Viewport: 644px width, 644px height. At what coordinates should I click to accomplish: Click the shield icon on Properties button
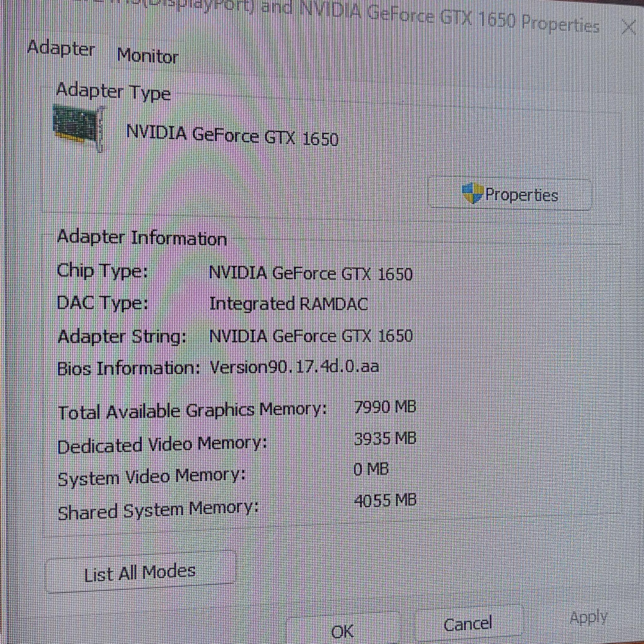coord(473,193)
